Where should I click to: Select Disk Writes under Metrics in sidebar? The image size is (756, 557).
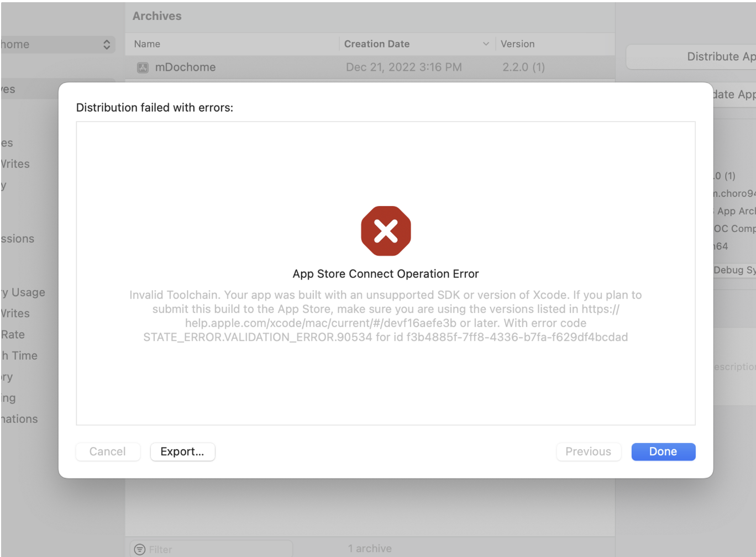[15, 314]
